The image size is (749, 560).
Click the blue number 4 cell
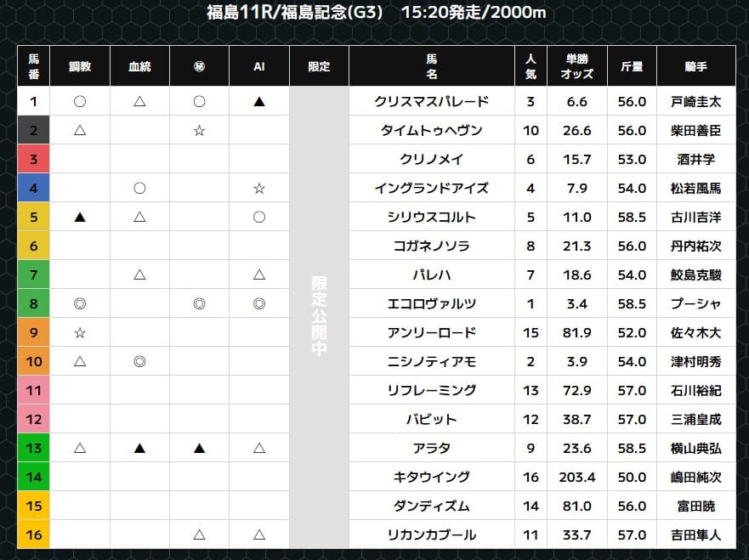tap(34, 189)
